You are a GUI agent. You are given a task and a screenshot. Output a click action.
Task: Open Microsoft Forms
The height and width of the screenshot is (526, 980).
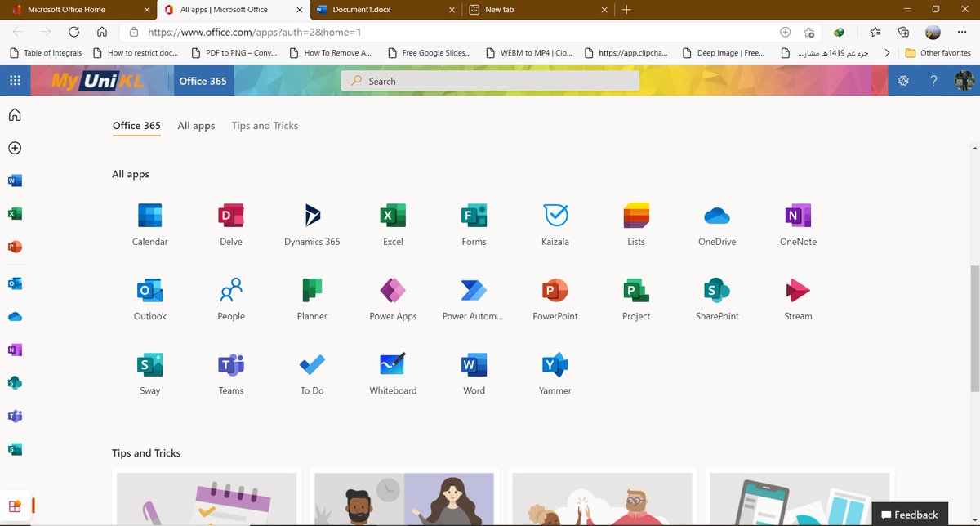474,224
